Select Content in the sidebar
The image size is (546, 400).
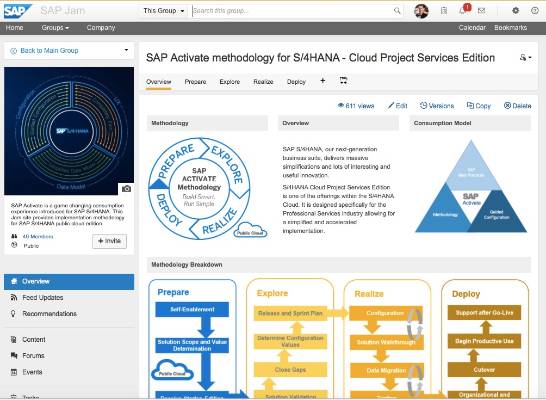[x=34, y=339]
